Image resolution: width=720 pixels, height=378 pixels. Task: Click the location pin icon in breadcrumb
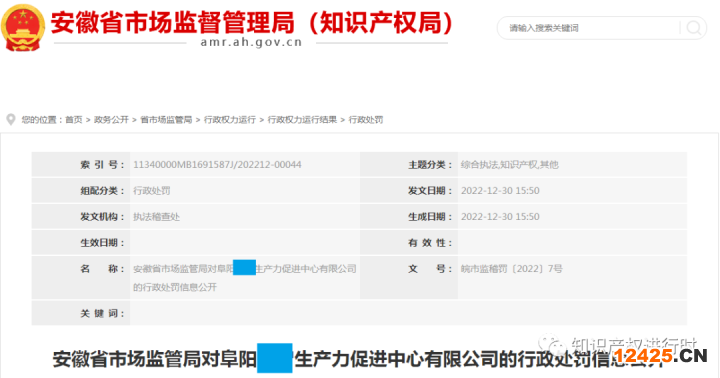pos(11,120)
